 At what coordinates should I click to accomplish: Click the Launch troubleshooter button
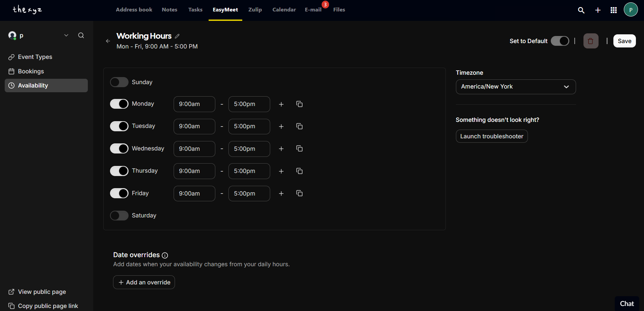(x=492, y=136)
